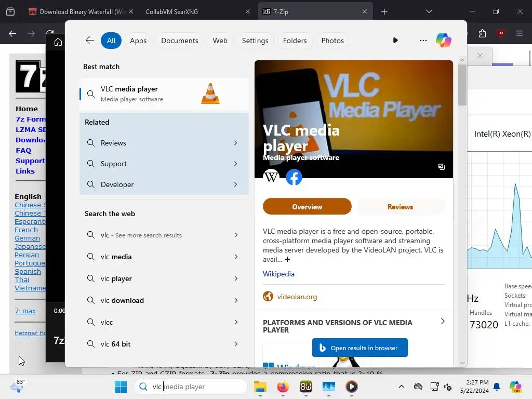This screenshot has height=399, width=532.
Task: Select the All search filter
Action: tap(111, 41)
